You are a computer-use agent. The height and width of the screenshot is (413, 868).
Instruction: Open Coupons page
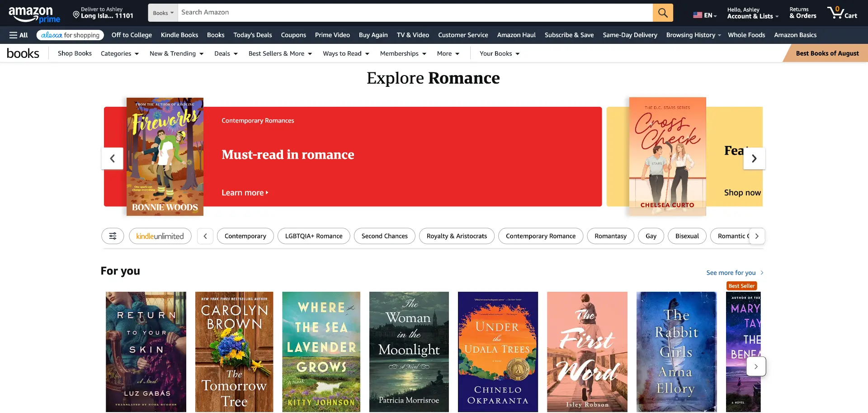[x=293, y=35]
